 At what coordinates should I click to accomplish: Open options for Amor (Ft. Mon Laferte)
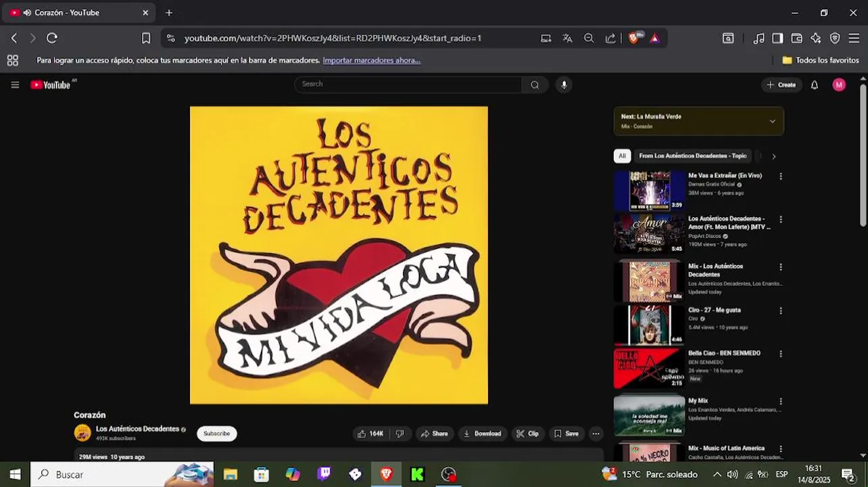pyautogui.click(x=781, y=219)
